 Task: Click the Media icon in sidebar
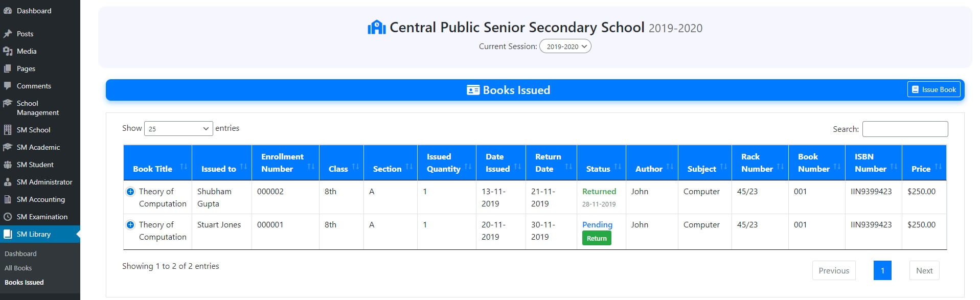click(8, 51)
